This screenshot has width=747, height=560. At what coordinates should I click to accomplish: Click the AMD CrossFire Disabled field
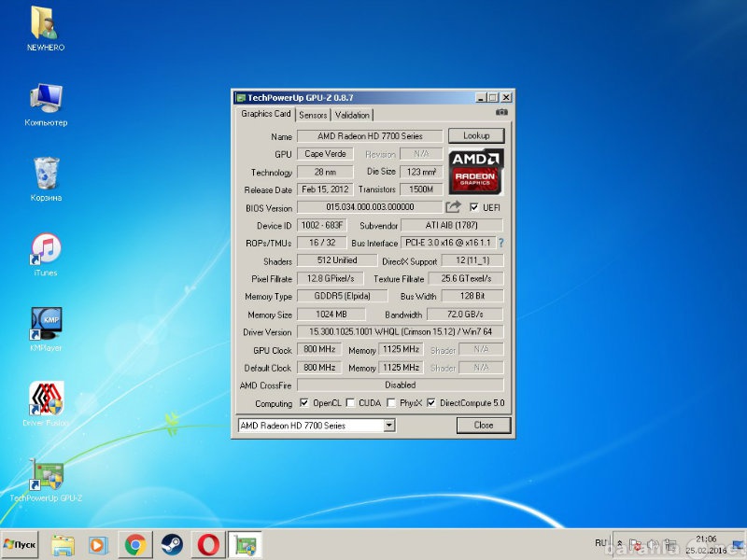click(401, 385)
